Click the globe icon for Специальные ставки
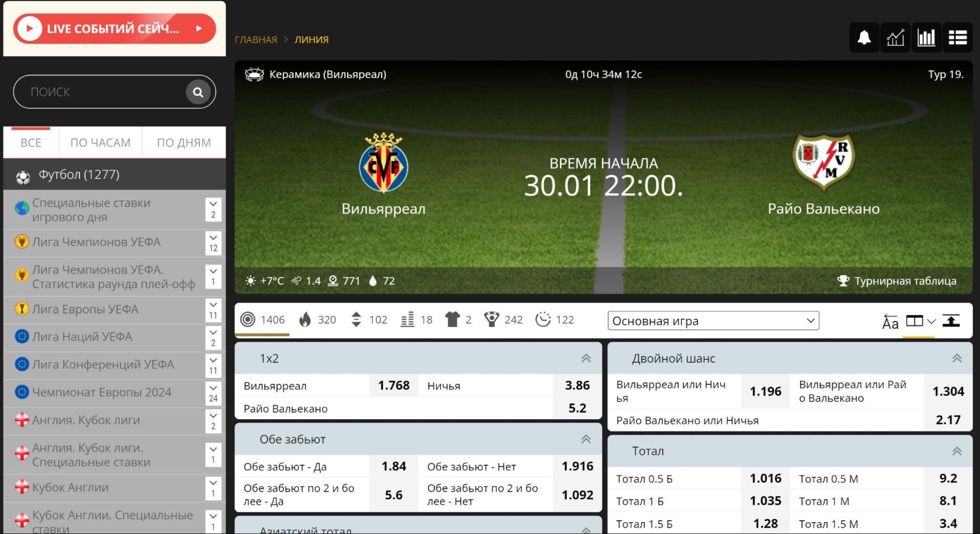 tap(22, 208)
